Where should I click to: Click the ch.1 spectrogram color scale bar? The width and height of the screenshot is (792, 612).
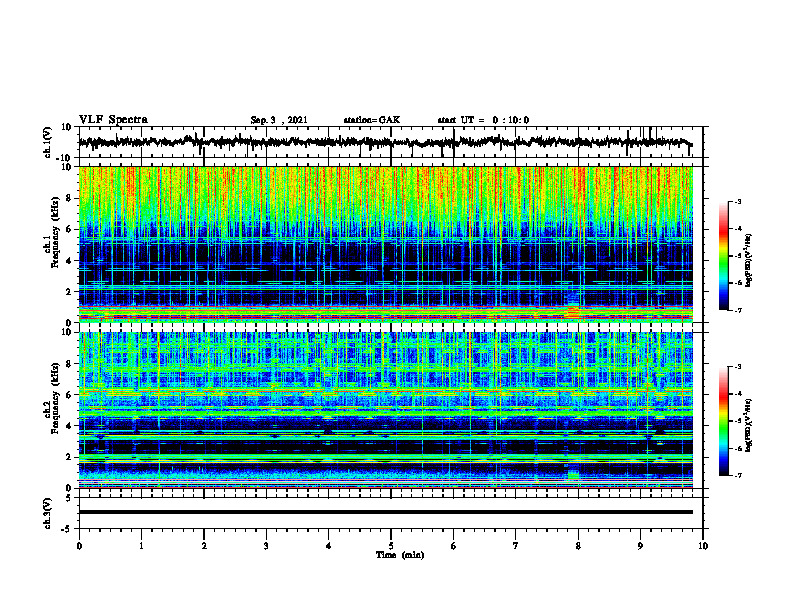724,256
